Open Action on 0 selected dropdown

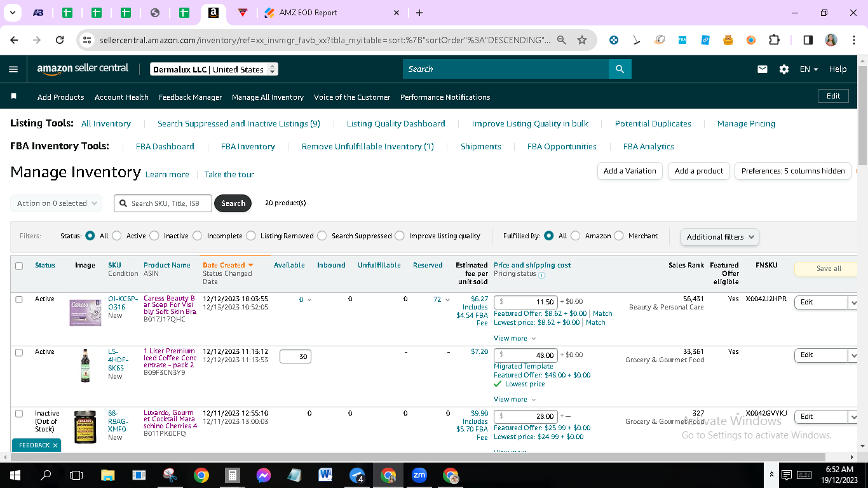[x=56, y=203]
